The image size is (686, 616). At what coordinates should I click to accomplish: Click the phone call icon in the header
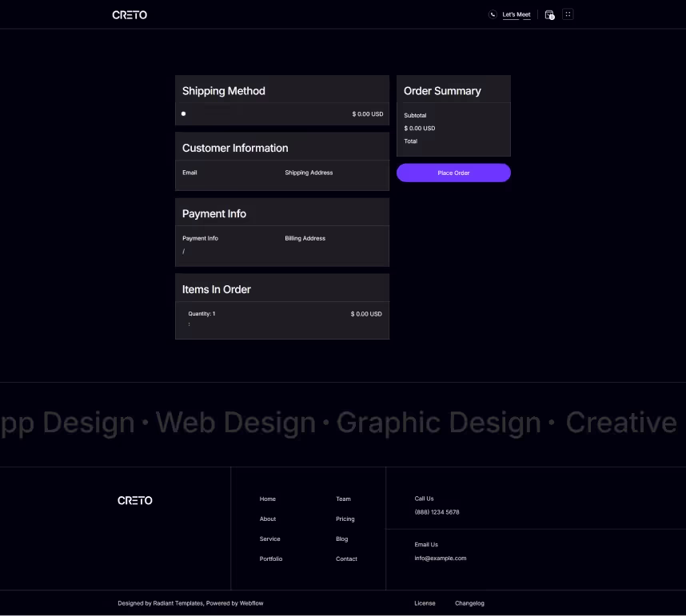pos(493,14)
